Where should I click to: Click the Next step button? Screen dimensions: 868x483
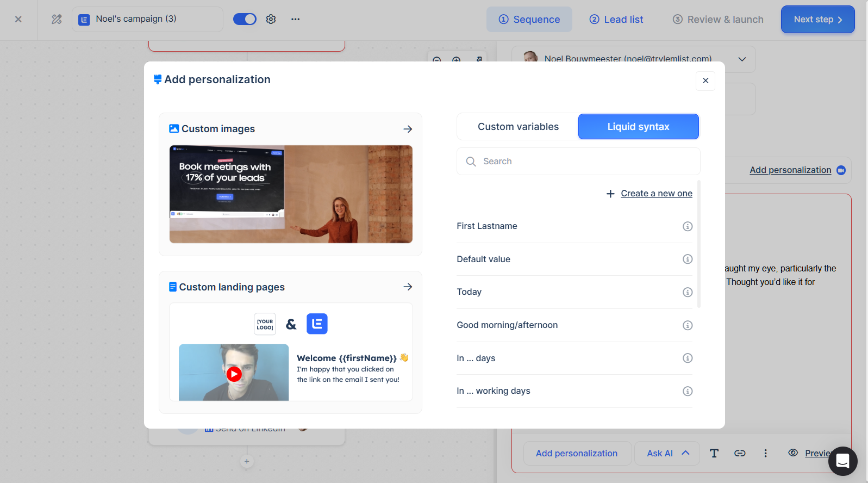[817, 20]
